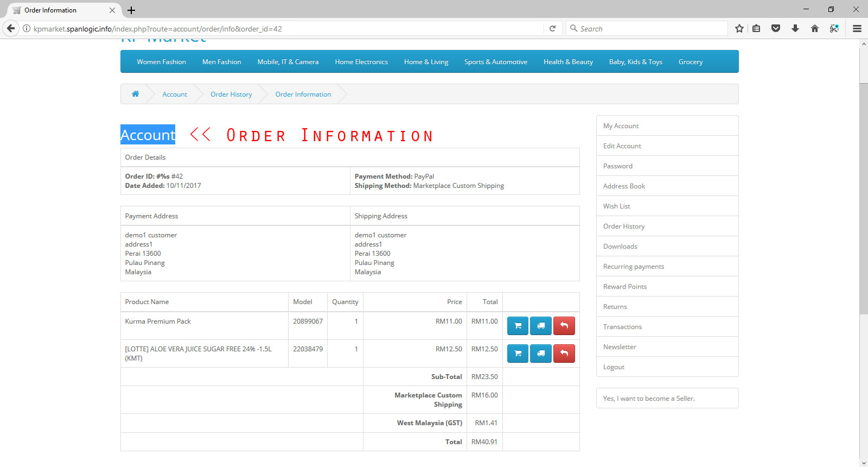This screenshot has height=467, width=868.
Task: Open Address Book in the sidebar
Action: (667, 186)
